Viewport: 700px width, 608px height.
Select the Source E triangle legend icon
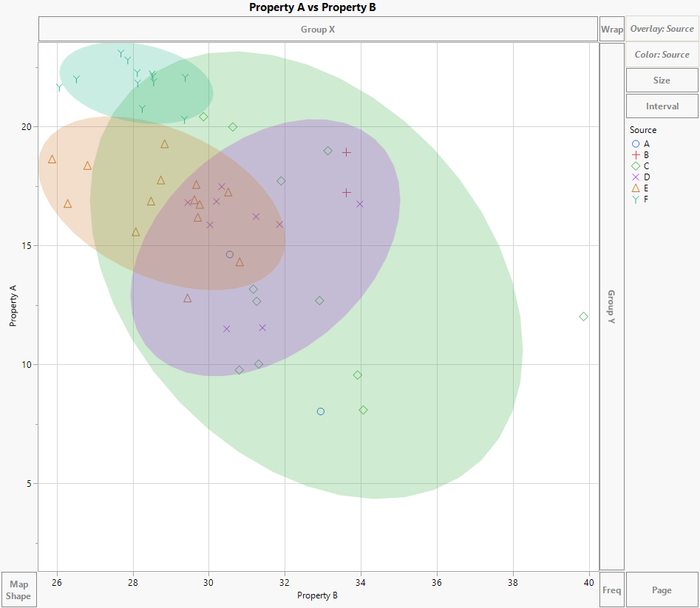coord(635,188)
